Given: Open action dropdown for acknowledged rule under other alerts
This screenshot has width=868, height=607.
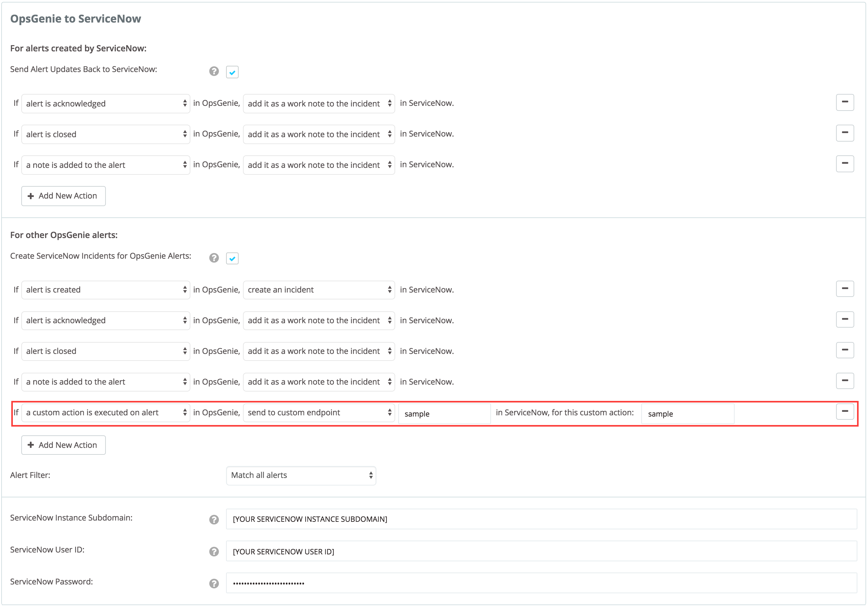Looking at the screenshot, I should (319, 321).
